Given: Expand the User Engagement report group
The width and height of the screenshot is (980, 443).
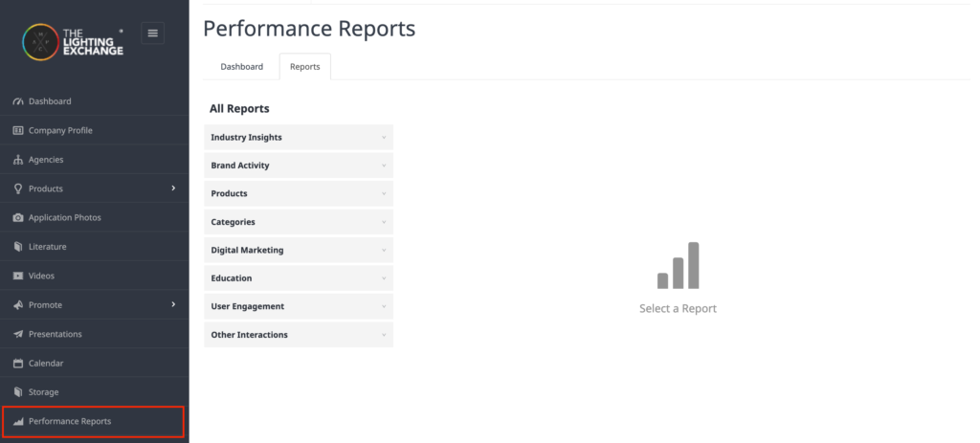Looking at the screenshot, I should pyautogui.click(x=299, y=306).
